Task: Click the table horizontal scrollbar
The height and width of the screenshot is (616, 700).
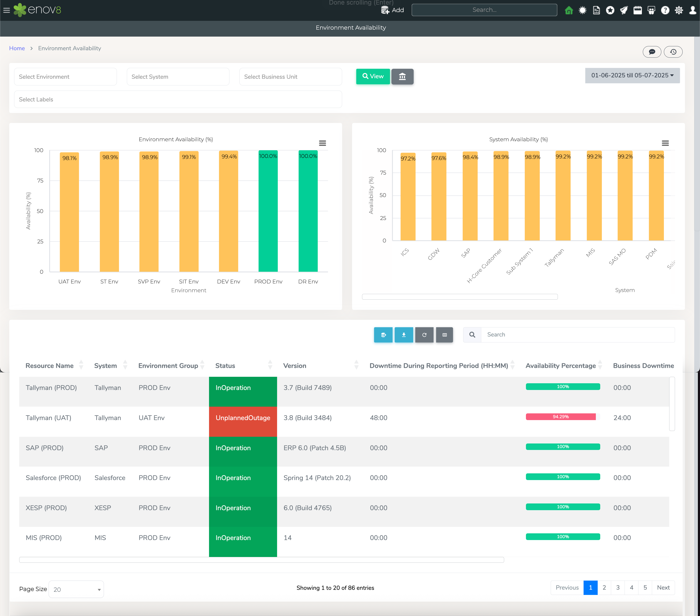Action: coord(262,560)
